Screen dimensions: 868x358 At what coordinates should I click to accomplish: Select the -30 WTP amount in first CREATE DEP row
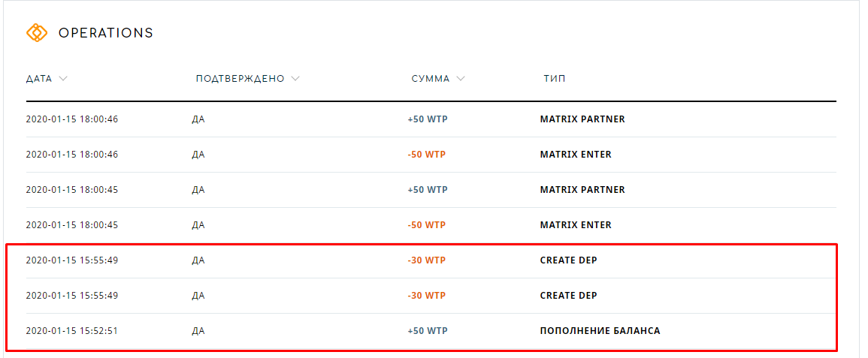(x=426, y=260)
